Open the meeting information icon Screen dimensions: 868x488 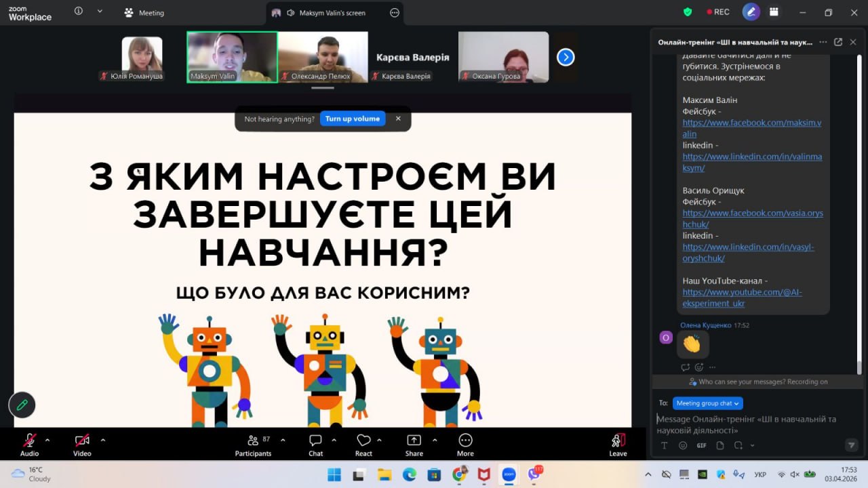[79, 12]
